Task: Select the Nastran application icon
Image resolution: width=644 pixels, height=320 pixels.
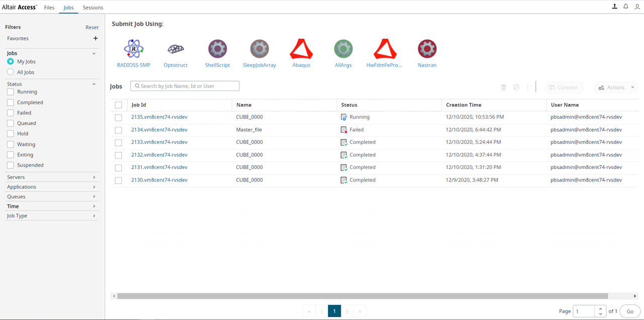Action: coord(427,49)
